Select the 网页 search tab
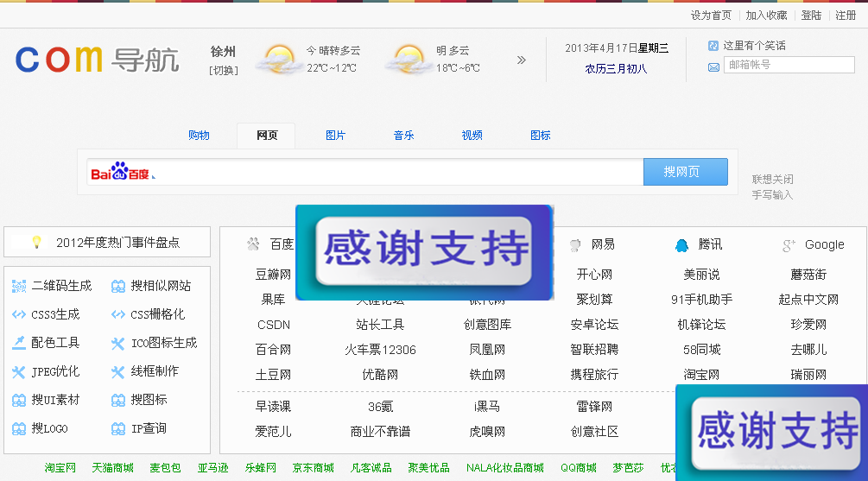 [x=267, y=135]
